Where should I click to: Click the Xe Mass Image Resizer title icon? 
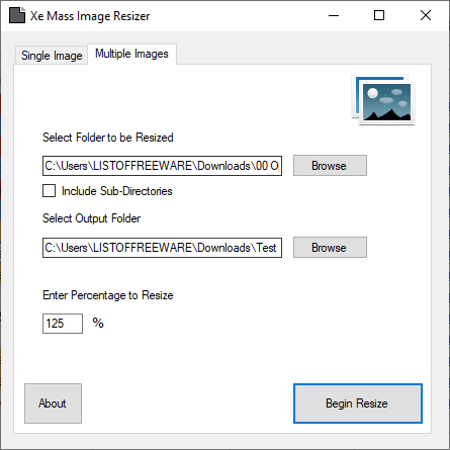click(x=17, y=15)
